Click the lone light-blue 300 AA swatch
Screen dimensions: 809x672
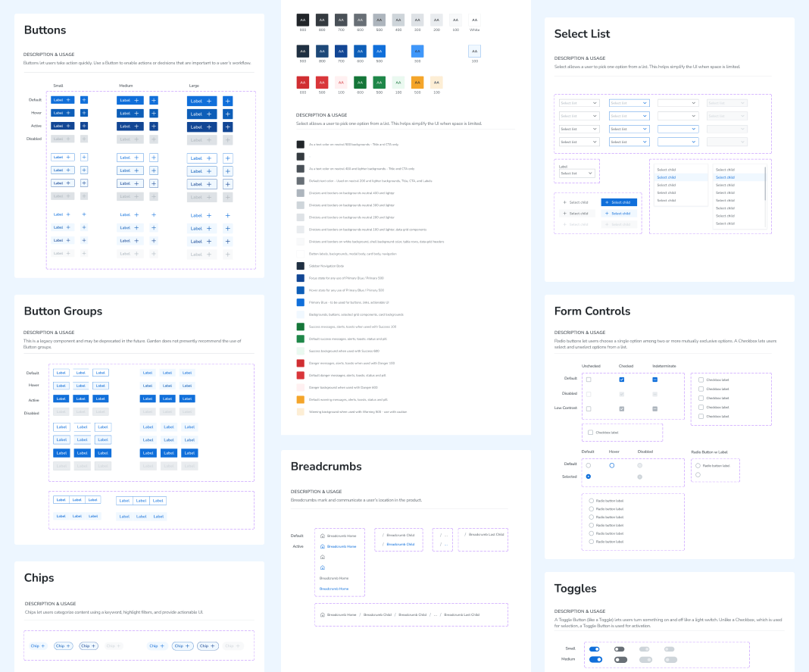[417, 51]
